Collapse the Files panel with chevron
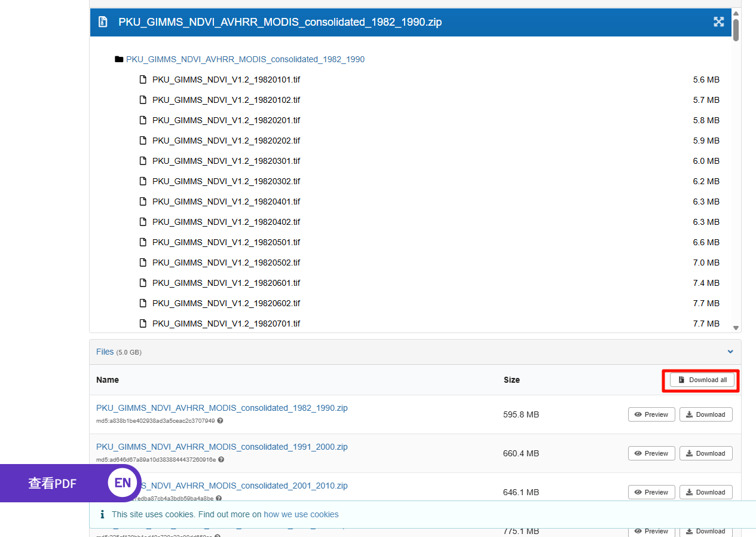The image size is (756, 537). point(730,352)
